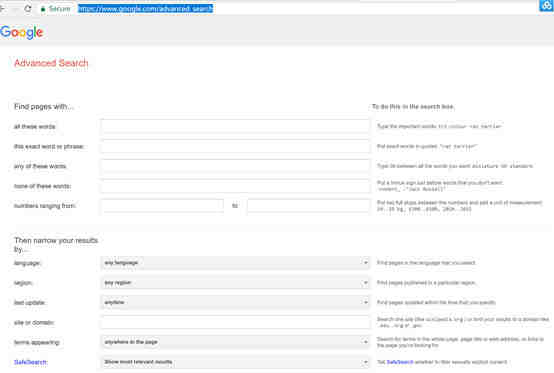This screenshot has height=373, width=554.
Task: Open the SafeSearch dropdown 'Show most relevant results'
Action: point(235,362)
